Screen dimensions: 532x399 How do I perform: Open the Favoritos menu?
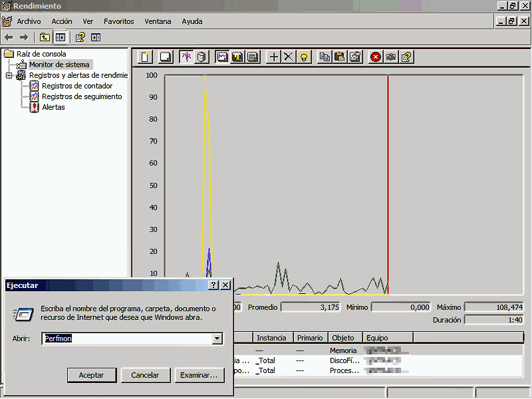point(119,21)
